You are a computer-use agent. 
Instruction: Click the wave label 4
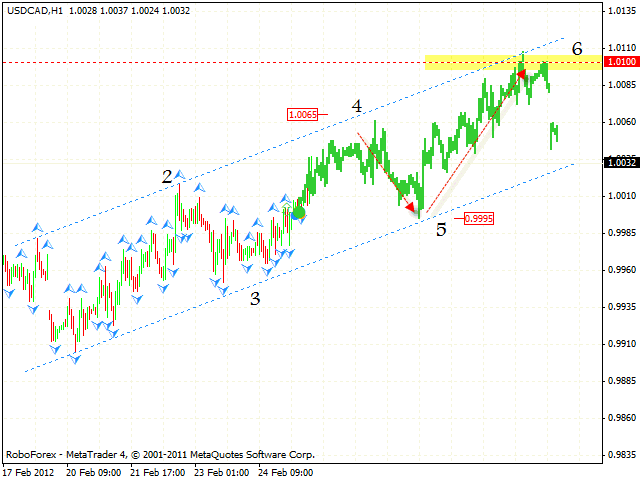tap(356, 105)
